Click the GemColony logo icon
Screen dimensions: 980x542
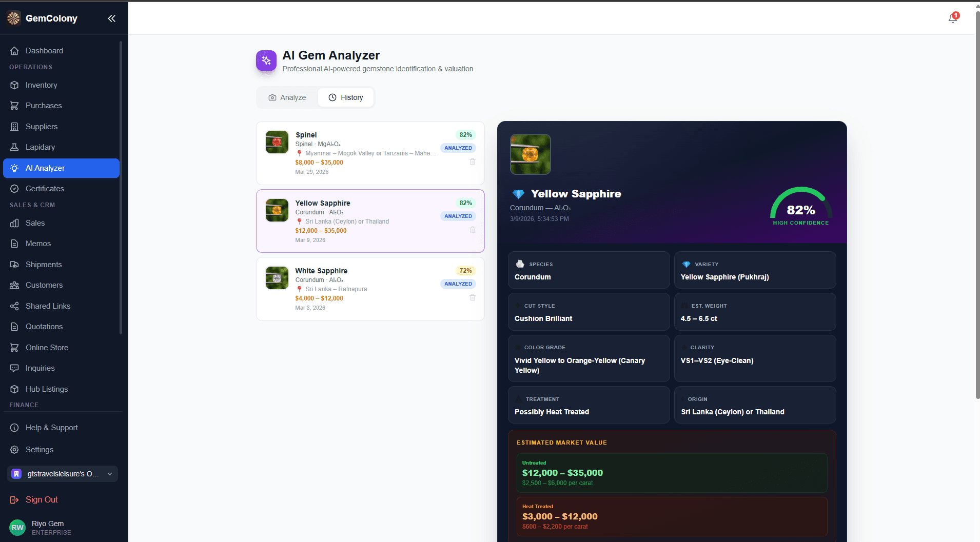14,18
